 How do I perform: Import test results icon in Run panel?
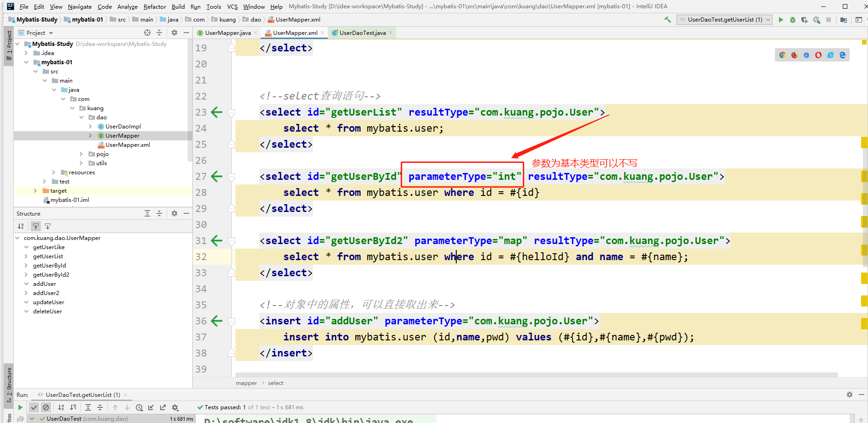click(151, 407)
